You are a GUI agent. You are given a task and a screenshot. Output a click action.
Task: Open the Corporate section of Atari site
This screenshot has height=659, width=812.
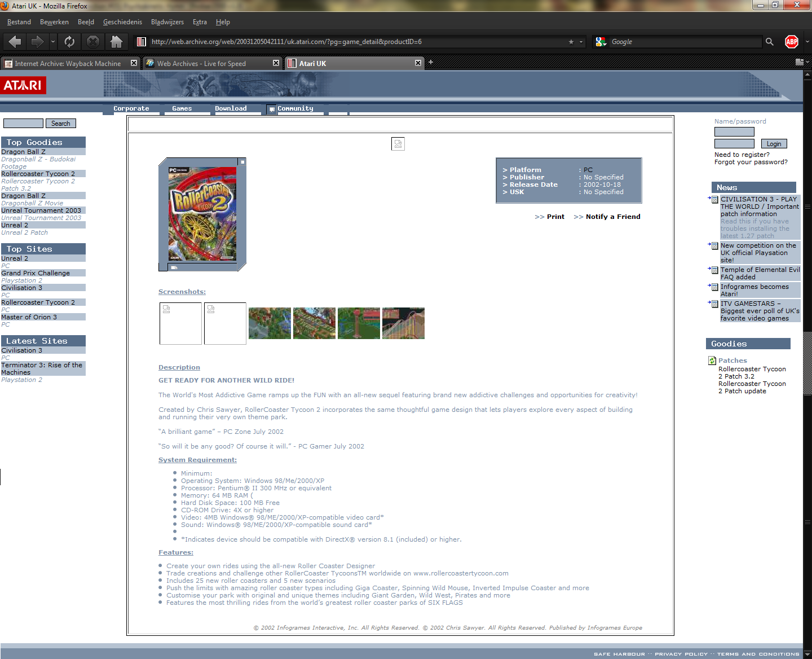tap(131, 108)
